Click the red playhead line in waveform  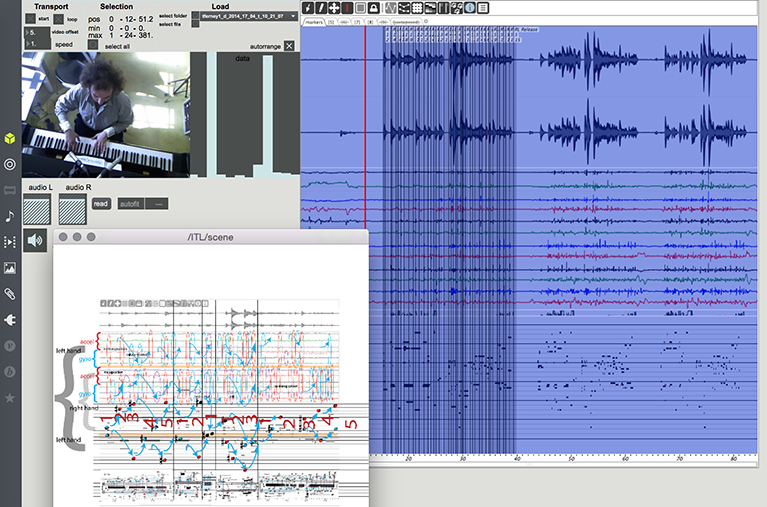365,127
